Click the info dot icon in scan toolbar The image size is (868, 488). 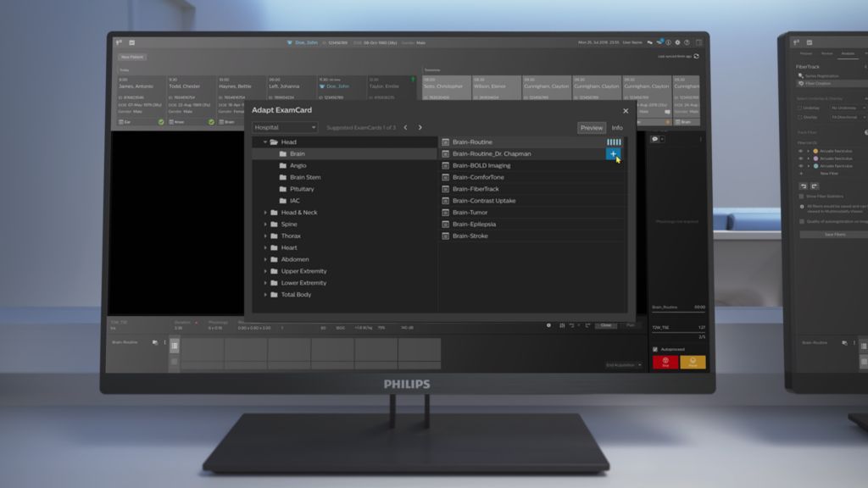[548, 325]
